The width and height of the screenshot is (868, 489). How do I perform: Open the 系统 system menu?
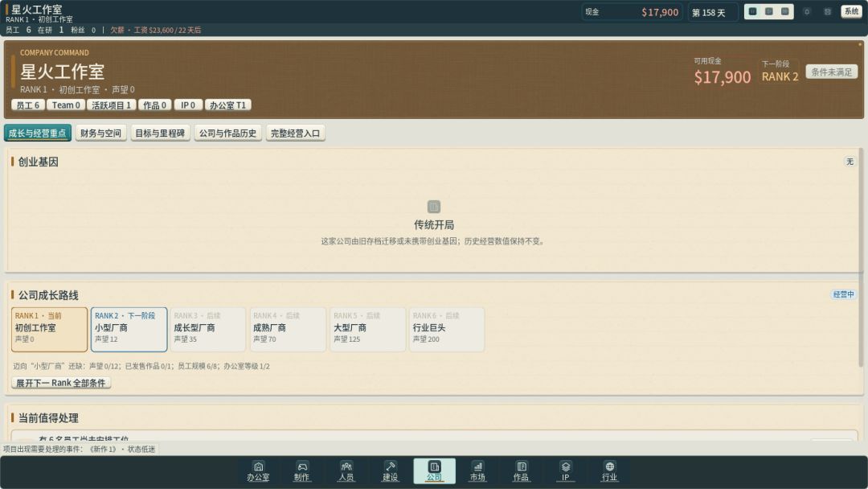[x=851, y=11]
